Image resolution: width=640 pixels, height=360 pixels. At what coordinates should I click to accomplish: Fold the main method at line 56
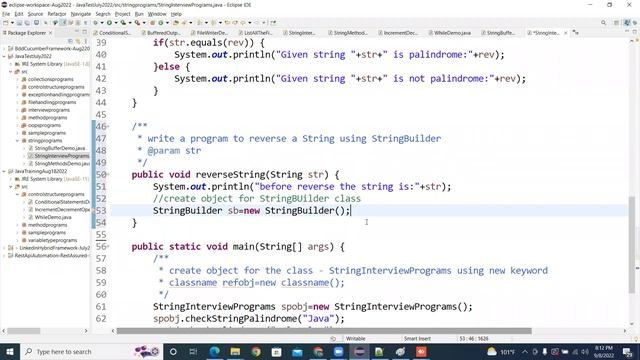[x=108, y=247]
